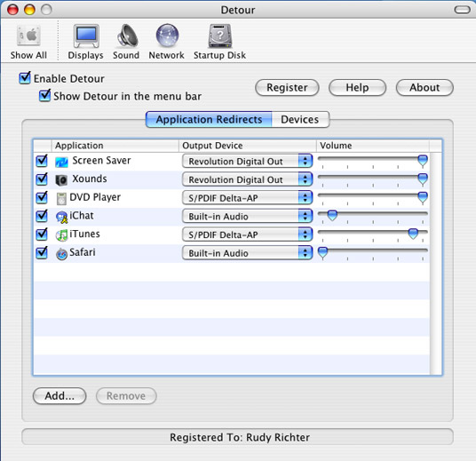Uncheck the iChat redirect checkbox
The height and width of the screenshot is (461, 476).
(x=42, y=216)
